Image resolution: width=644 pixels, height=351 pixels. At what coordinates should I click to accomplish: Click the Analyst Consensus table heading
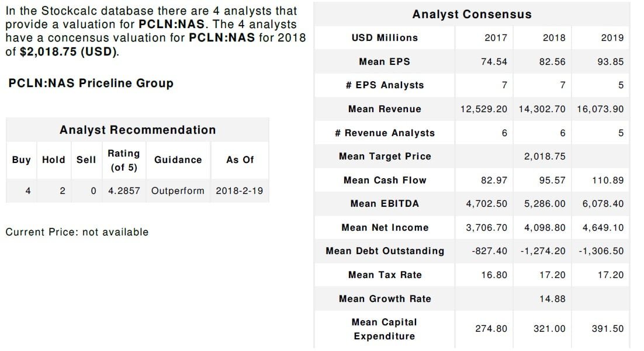point(472,15)
